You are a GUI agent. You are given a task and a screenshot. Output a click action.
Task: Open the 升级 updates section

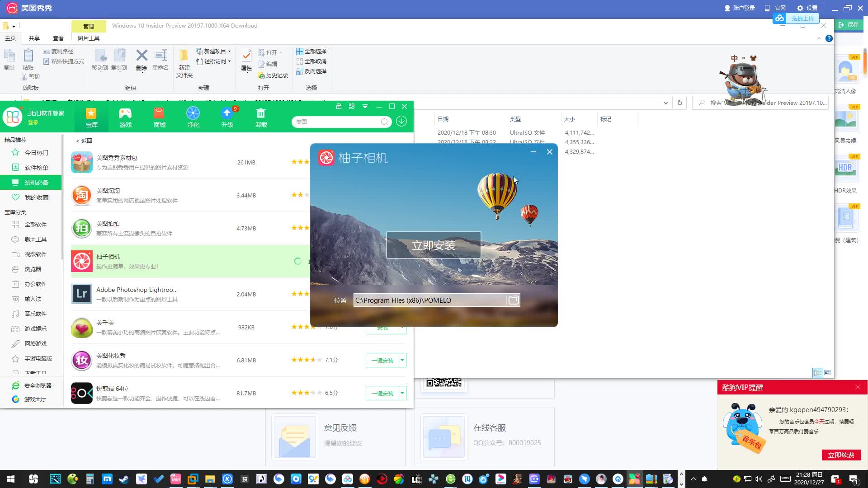coord(227,117)
